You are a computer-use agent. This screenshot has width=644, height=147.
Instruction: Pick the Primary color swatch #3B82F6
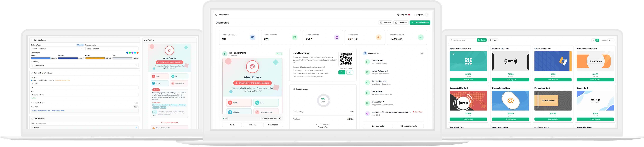pos(41,58)
